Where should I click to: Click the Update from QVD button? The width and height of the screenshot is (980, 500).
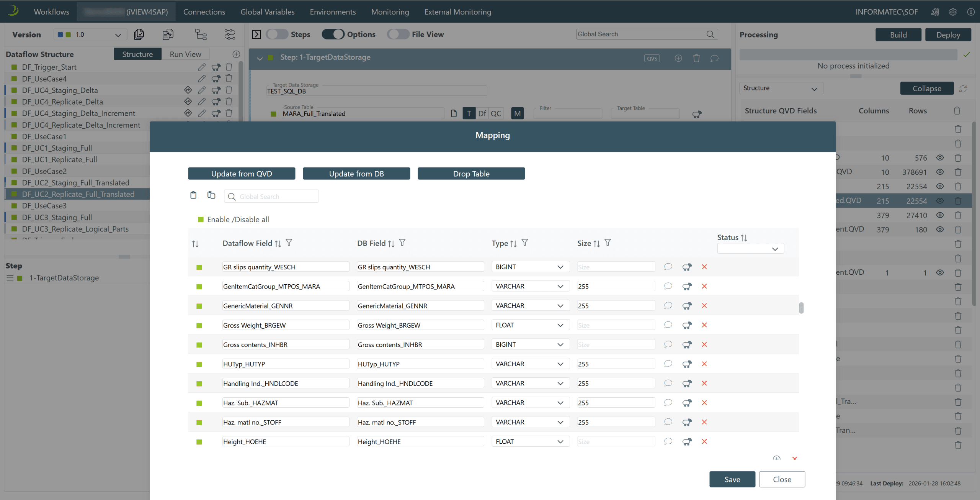(242, 174)
